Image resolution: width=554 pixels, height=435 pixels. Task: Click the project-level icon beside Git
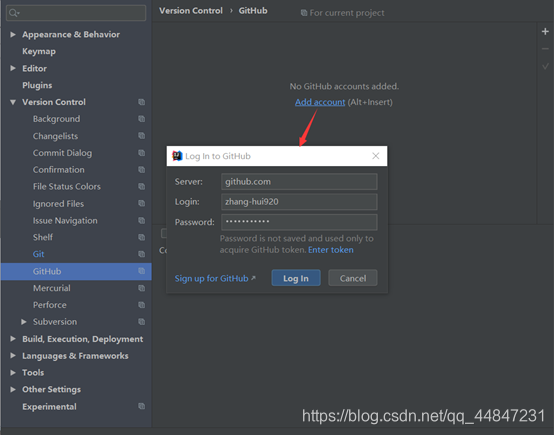pyautogui.click(x=142, y=254)
